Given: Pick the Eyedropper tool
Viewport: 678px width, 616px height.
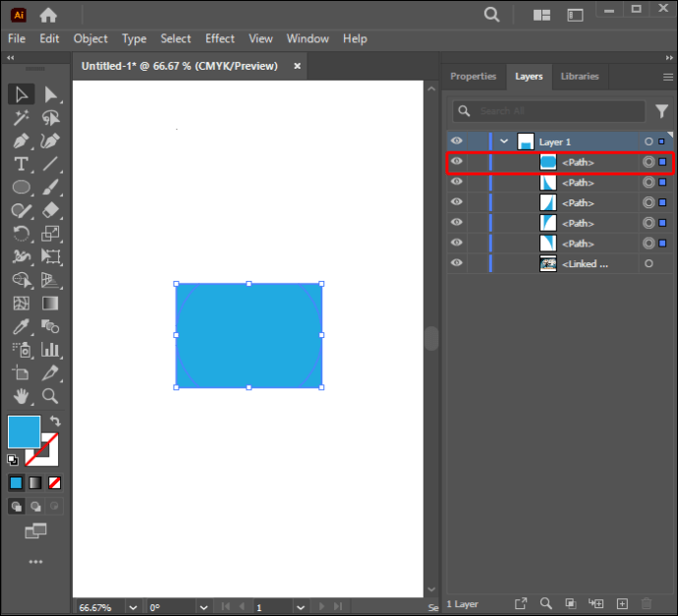Looking at the screenshot, I should (x=21, y=327).
